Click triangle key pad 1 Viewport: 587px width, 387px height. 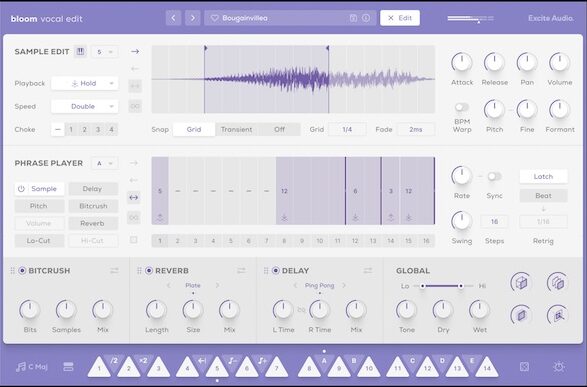point(99,367)
